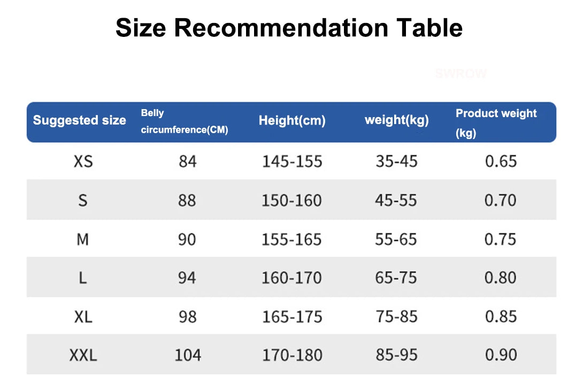
Task: Select the L size row label
Action: [82, 278]
